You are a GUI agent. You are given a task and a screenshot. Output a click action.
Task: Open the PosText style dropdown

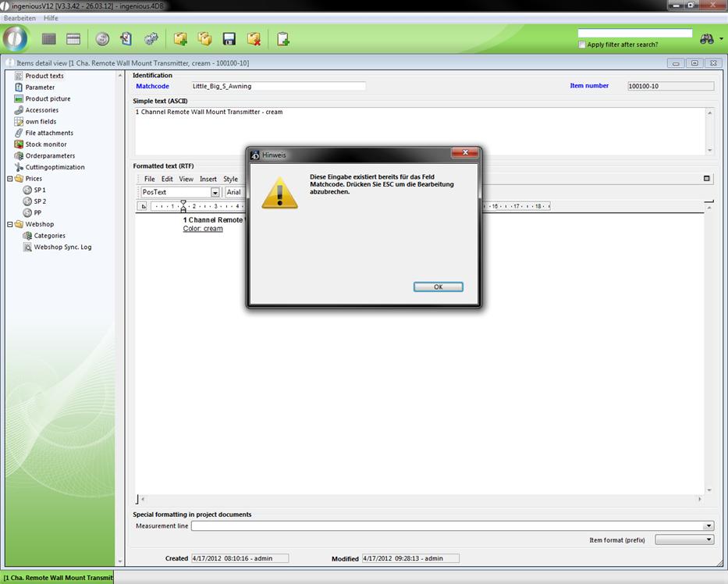(215, 192)
